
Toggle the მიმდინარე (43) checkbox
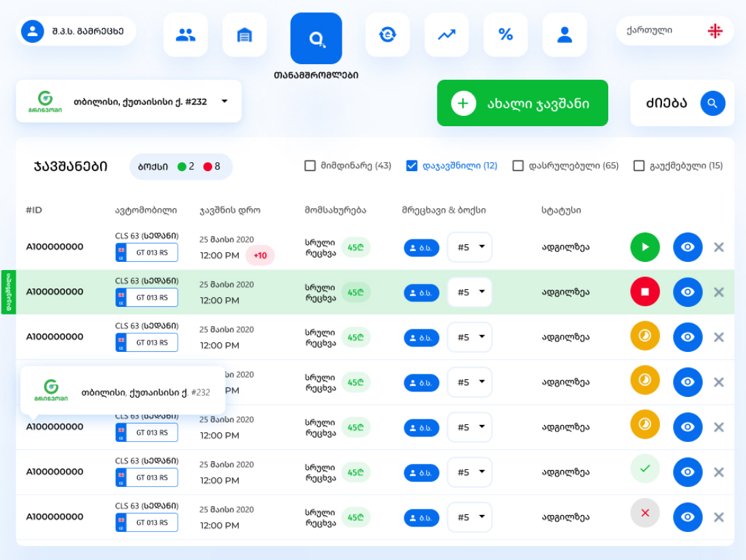pyautogui.click(x=310, y=166)
